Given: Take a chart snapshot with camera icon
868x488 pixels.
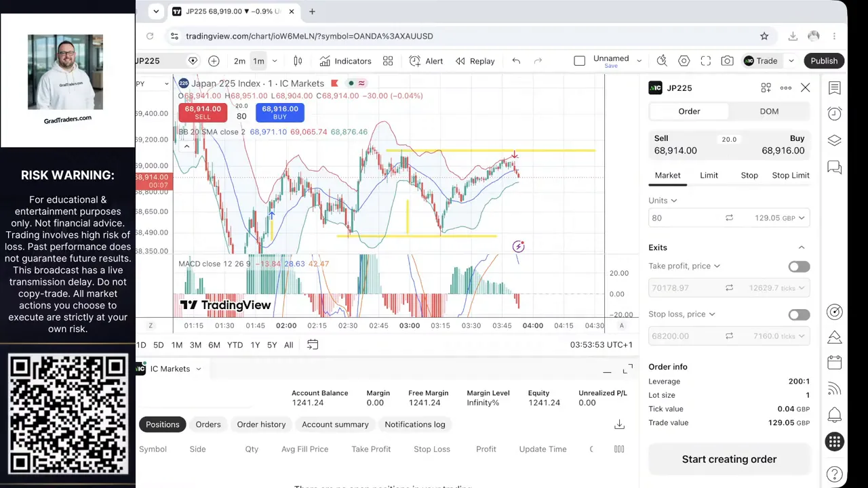Looking at the screenshot, I should point(727,61).
